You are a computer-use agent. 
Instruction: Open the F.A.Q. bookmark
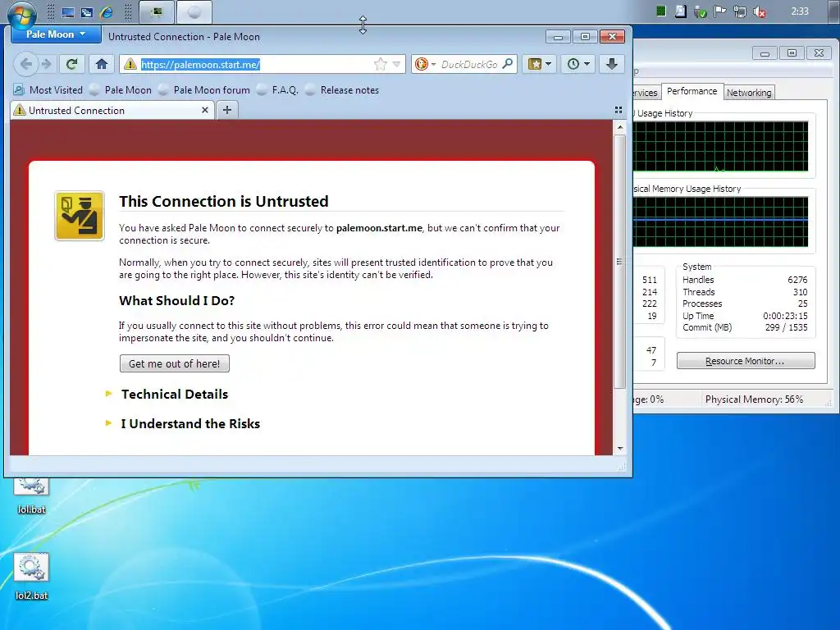coord(277,90)
